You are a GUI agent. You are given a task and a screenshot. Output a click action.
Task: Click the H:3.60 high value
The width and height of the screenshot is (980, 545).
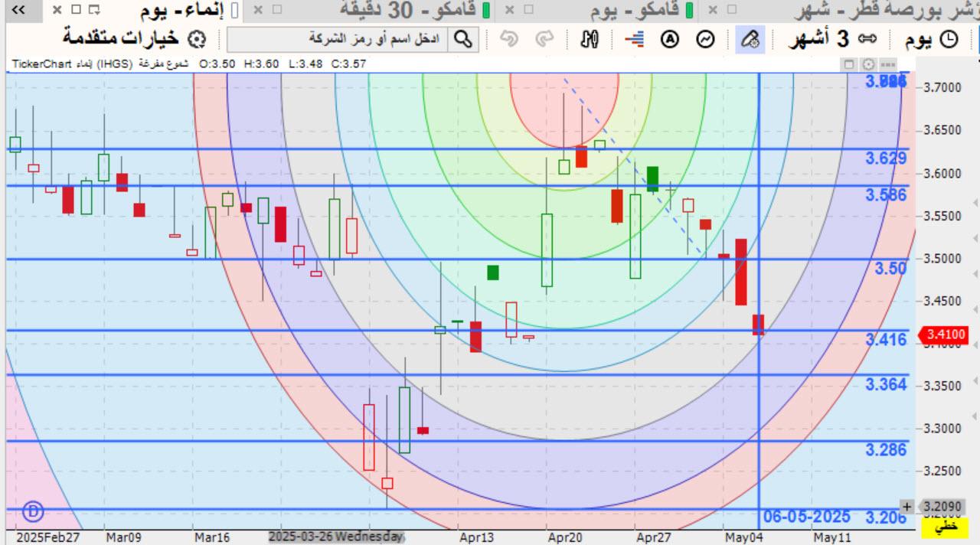[x=262, y=64]
